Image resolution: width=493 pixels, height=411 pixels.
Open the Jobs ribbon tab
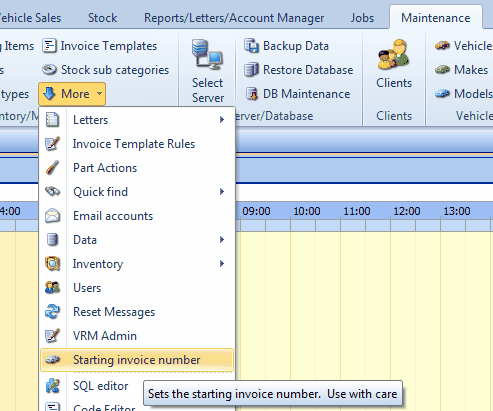362,18
